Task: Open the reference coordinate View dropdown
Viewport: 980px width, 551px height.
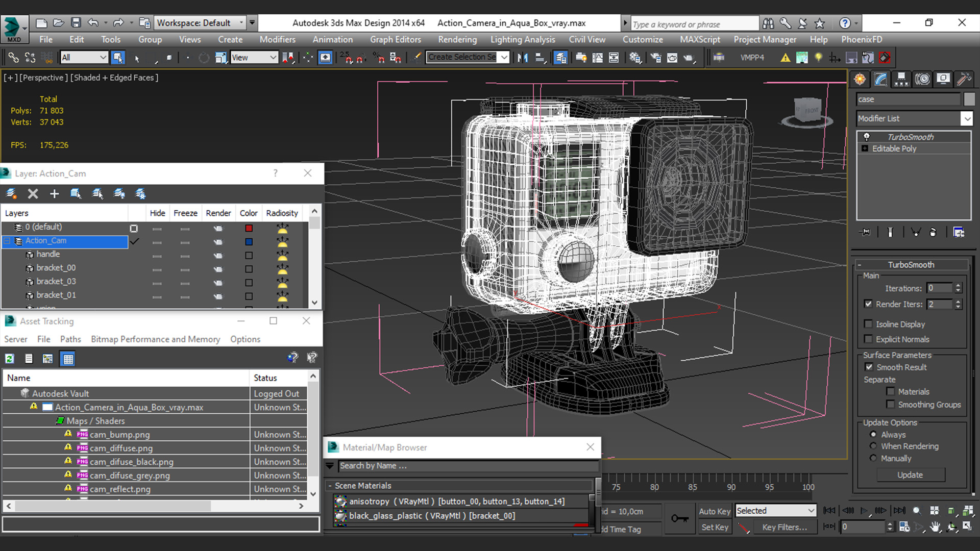Action: [x=254, y=58]
